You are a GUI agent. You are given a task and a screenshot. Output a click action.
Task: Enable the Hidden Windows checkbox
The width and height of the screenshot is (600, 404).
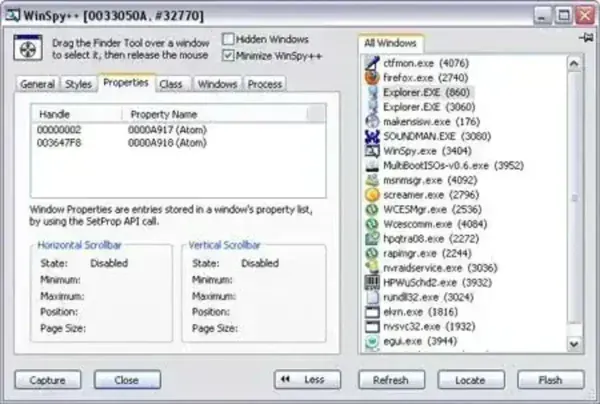point(228,39)
